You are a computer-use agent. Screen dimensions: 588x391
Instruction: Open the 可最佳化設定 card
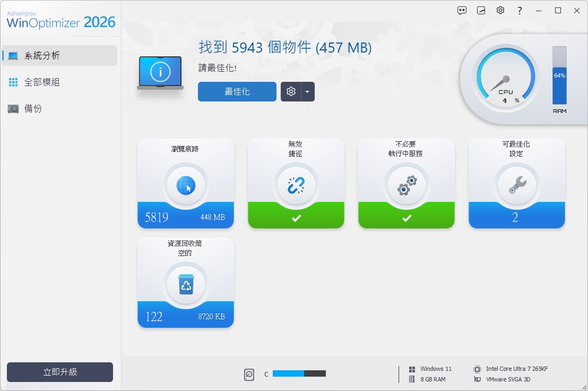(517, 183)
